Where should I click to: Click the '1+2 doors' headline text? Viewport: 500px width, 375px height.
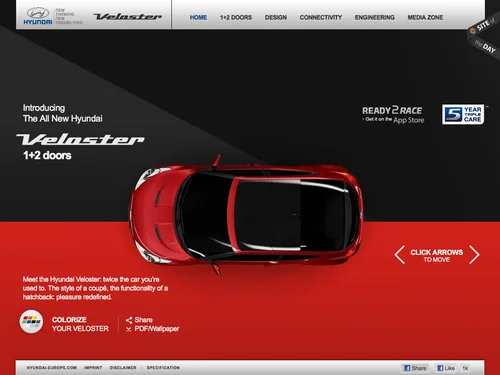tap(47, 156)
